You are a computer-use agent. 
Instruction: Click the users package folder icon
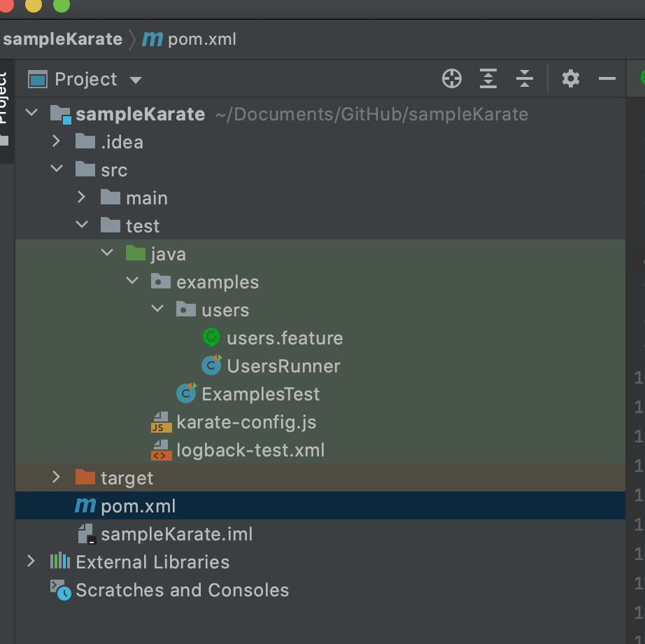pos(185,309)
